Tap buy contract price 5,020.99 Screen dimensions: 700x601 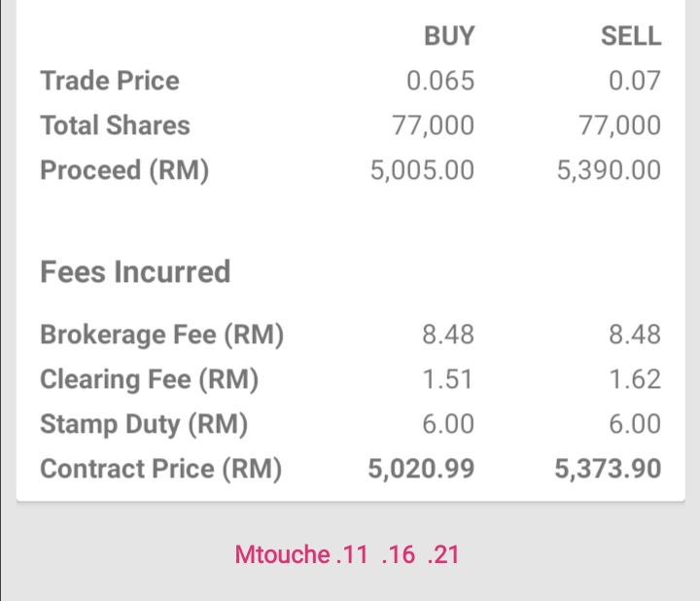pos(421,469)
